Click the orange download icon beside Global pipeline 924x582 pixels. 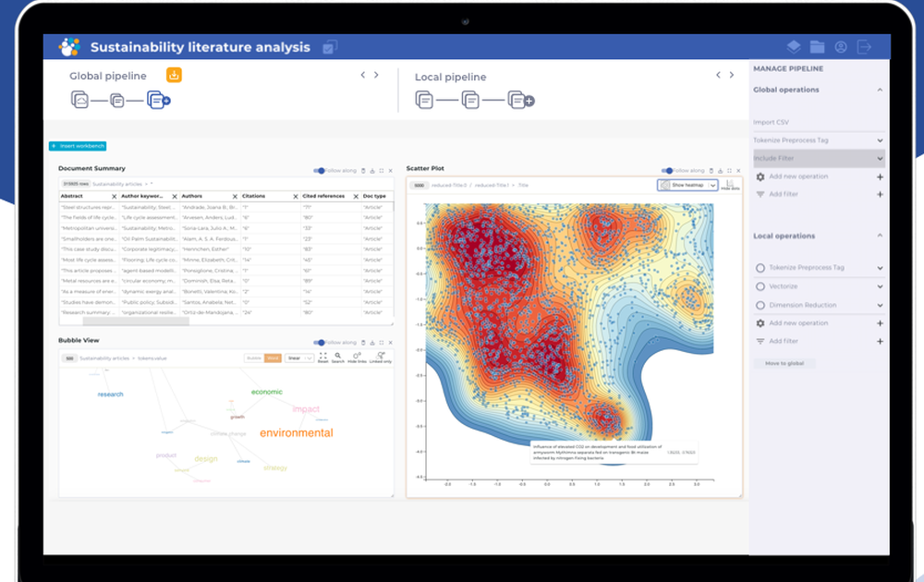174,75
